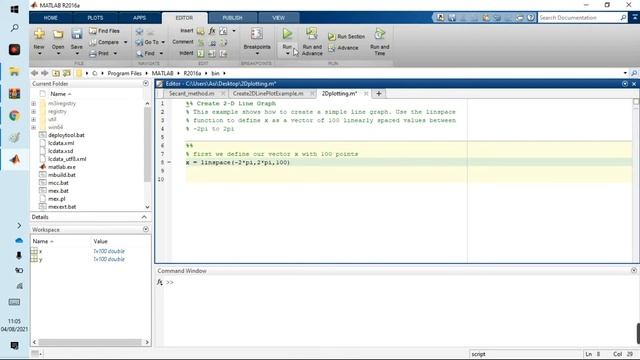Click the Find Files button
Viewport: 640px width, 360px height.
pyautogui.click(x=104, y=31)
